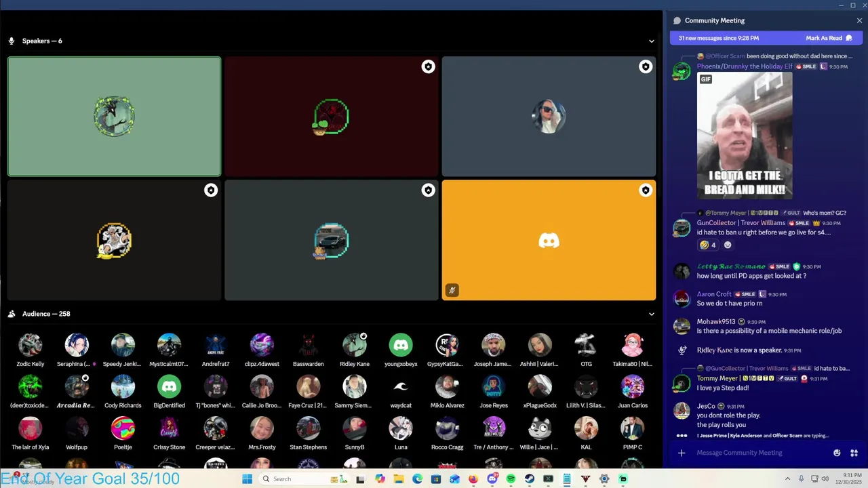This screenshot has width=868, height=488.
Task: Click the GunCollector | Trevor Williams username
Action: tap(741, 223)
